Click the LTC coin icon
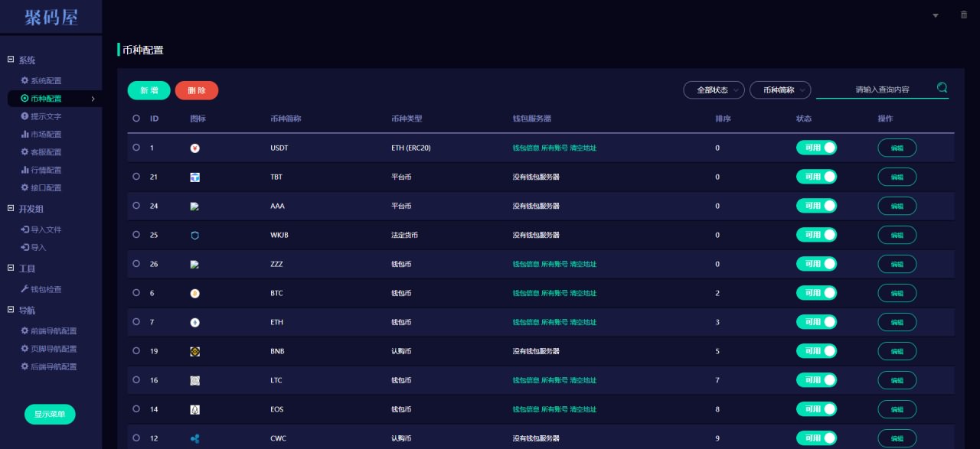This screenshot has width=980, height=449. (x=194, y=380)
